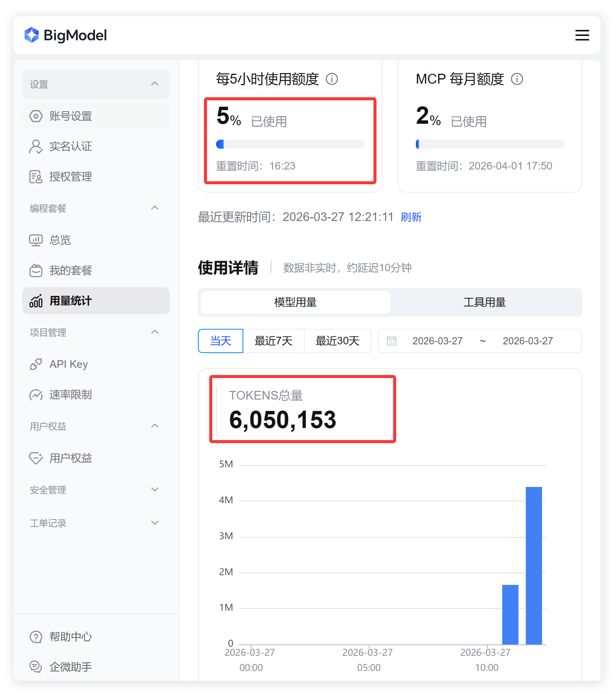Click the BigModel logo

pyautogui.click(x=65, y=35)
